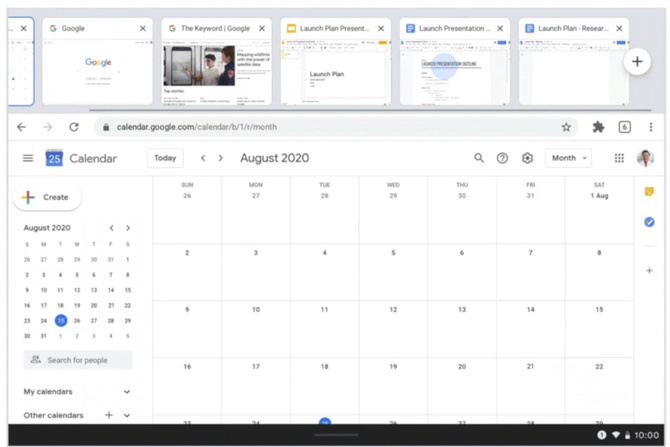
Task: Switch to the Google tab
Action: click(x=97, y=61)
